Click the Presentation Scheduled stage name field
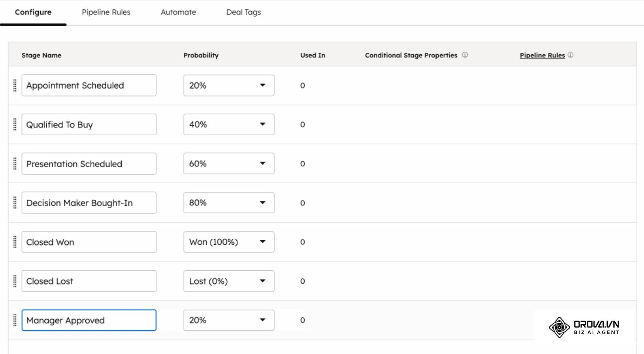 [x=89, y=164]
